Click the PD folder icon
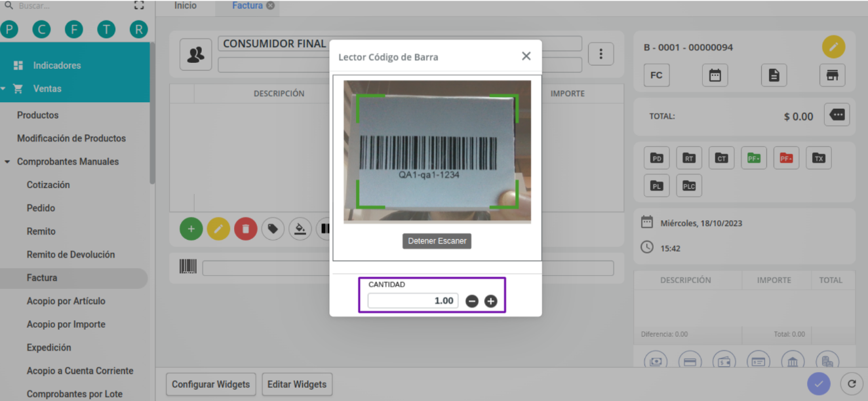 point(656,158)
